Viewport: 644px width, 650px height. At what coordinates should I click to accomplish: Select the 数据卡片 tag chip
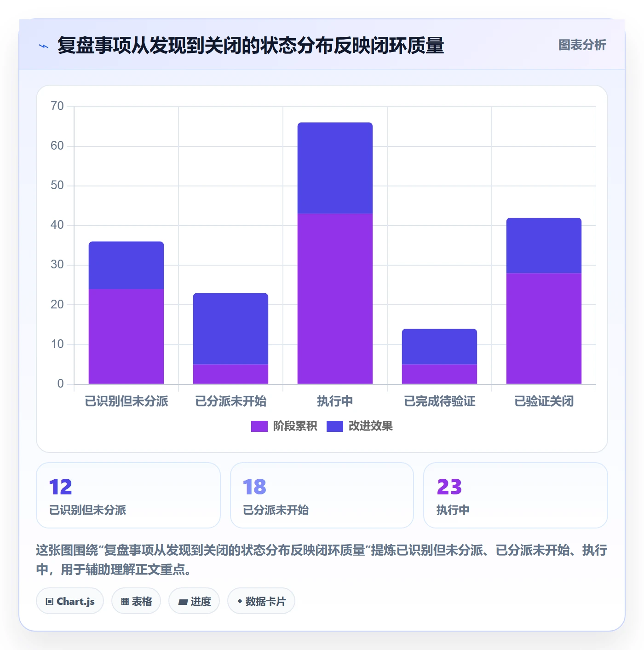[x=261, y=601]
